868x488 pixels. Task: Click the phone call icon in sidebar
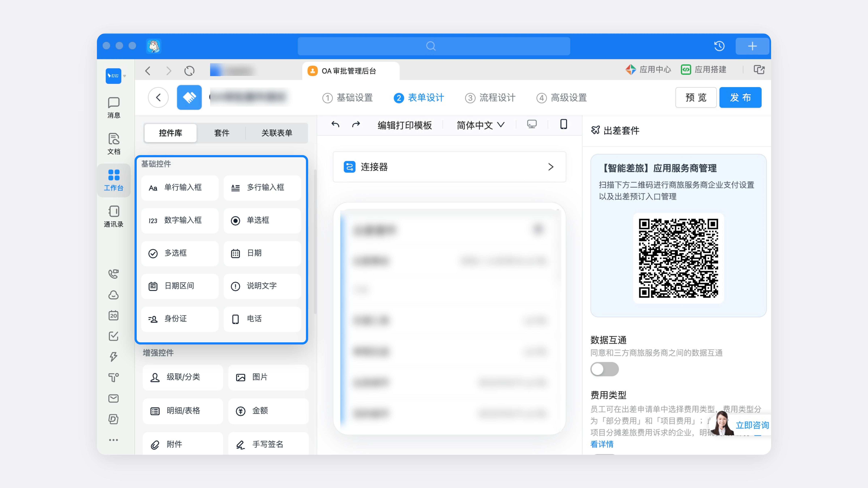(x=114, y=274)
